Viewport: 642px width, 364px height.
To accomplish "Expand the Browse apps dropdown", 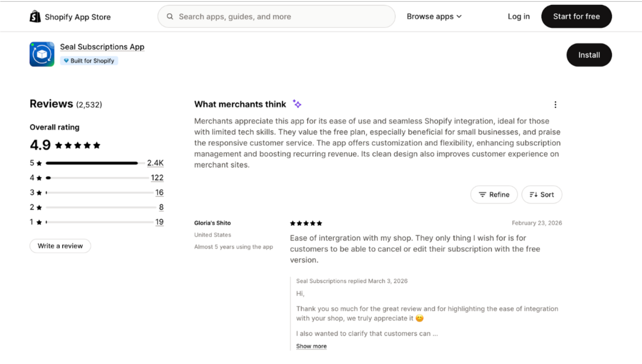I will 434,17.
